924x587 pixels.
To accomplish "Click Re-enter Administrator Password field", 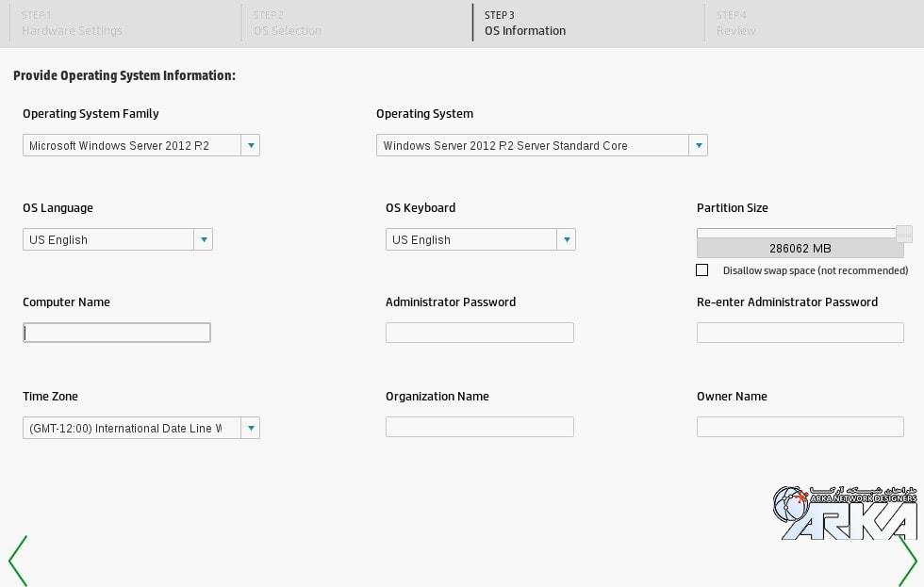I will coord(800,333).
